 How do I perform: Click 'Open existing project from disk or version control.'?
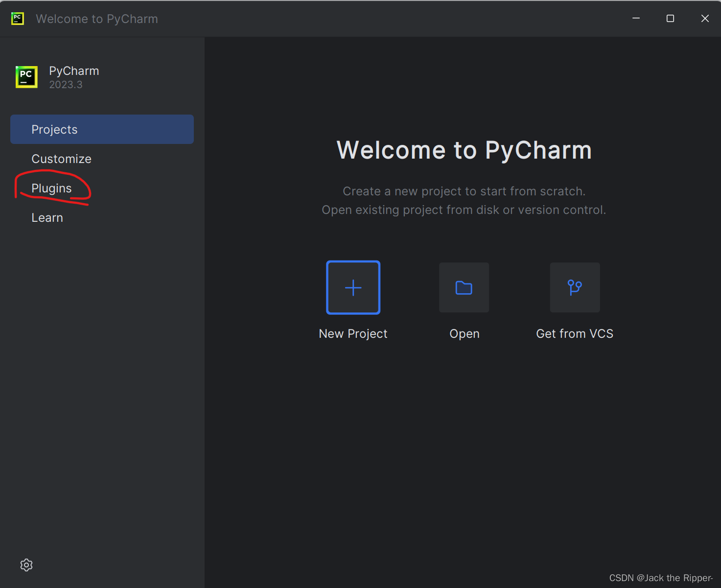pyautogui.click(x=464, y=210)
